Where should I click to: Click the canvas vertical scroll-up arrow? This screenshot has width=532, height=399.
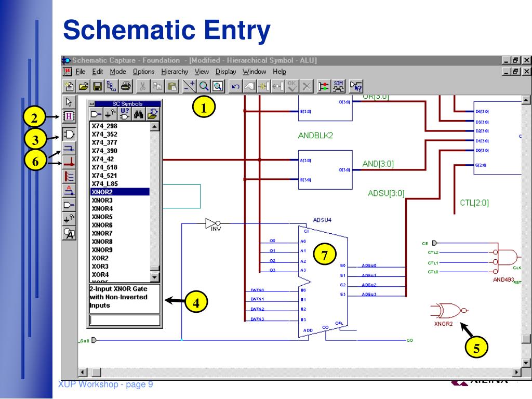[x=526, y=100]
